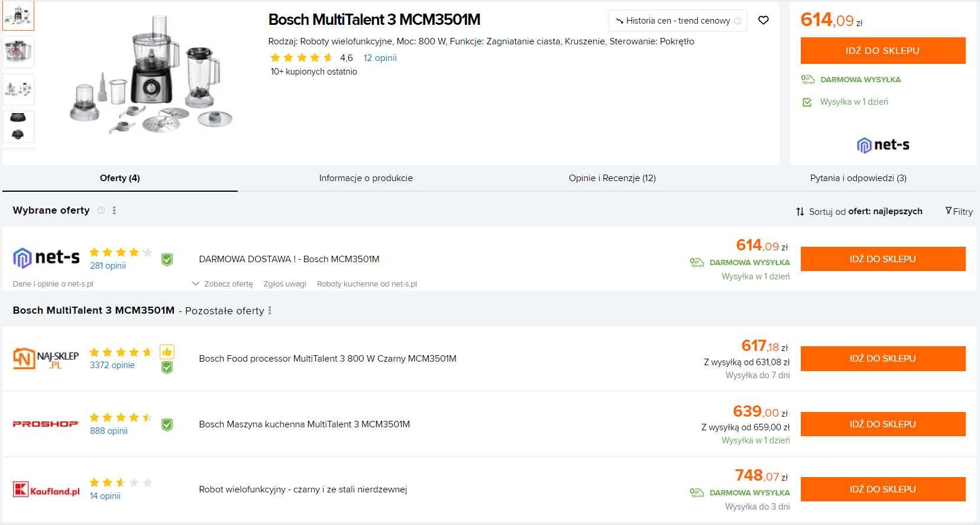Open Roboty kuchenne od net-s.pl link
The image size is (980, 525).
point(367,284)
